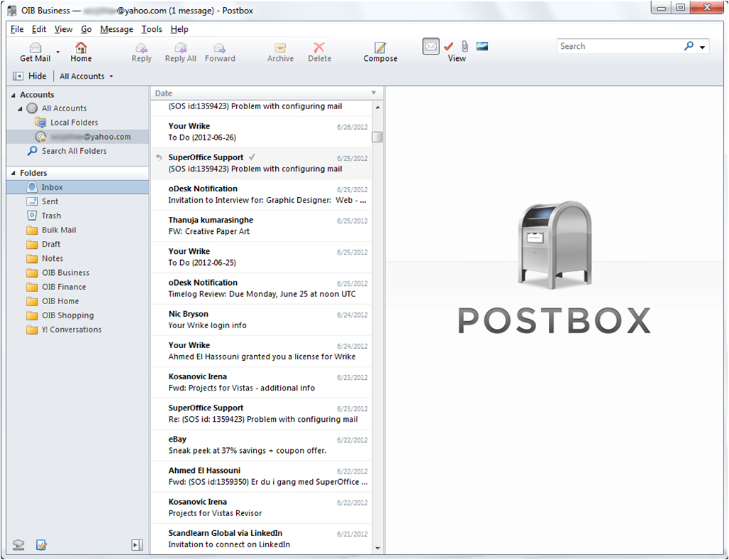Click the Forward toolbar icon
The height and width of the screenshot is (560, 729).
220,48
